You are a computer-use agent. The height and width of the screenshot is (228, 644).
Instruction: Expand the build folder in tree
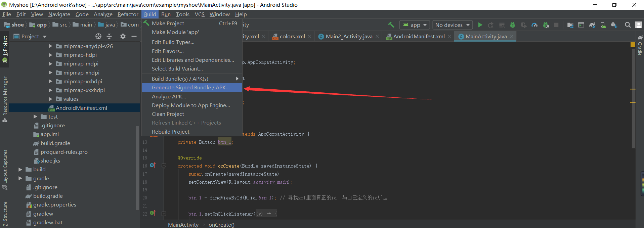click(20, 169)
